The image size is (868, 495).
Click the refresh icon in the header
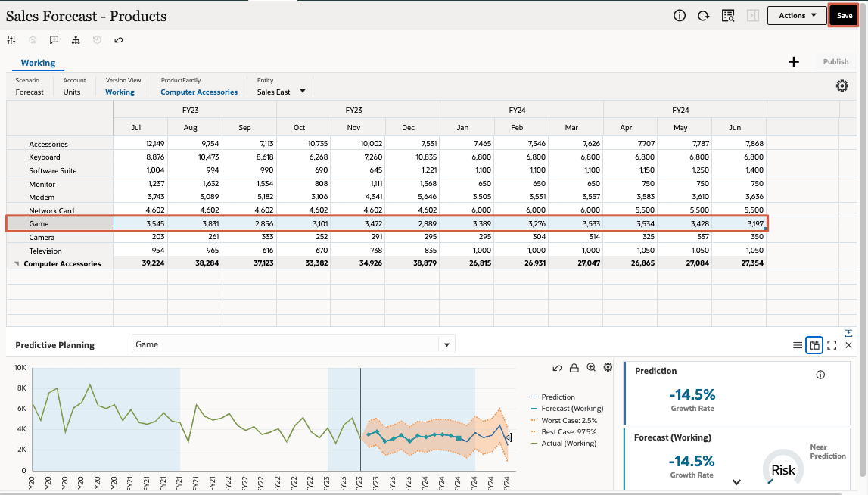(x=703, y=16)
